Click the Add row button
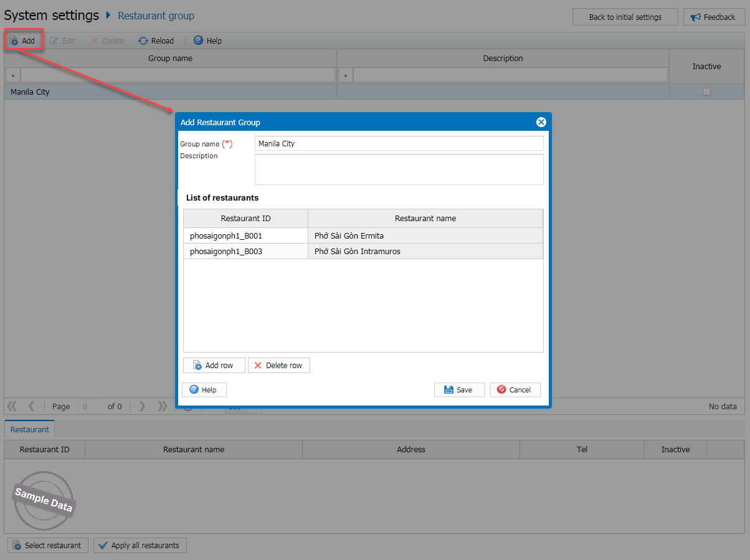This screenshot has height=560, width=750. 214,366
